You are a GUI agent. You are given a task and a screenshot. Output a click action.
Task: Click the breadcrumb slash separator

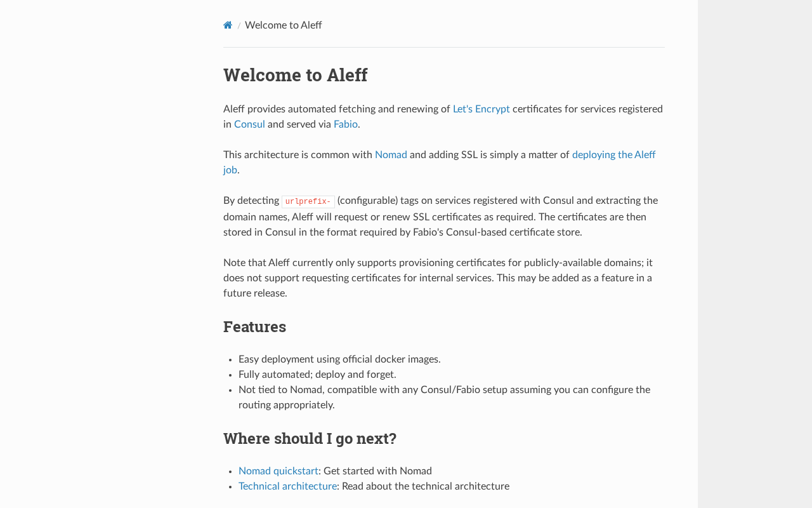[x=239, y=26]
